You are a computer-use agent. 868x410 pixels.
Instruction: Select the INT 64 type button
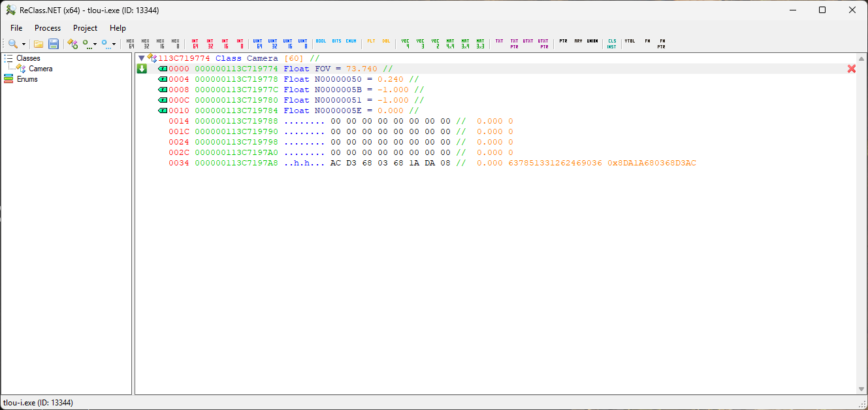195,44
